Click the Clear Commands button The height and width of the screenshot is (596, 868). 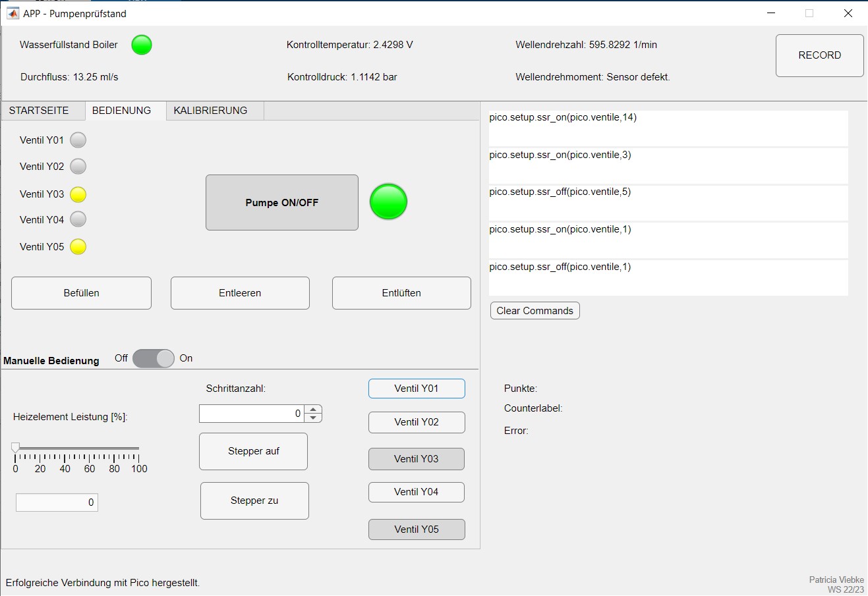coord(535,311)
